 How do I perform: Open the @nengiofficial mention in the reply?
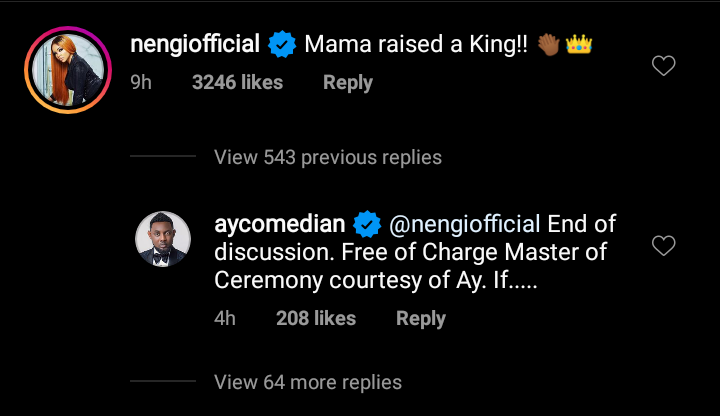coord(465,222)
